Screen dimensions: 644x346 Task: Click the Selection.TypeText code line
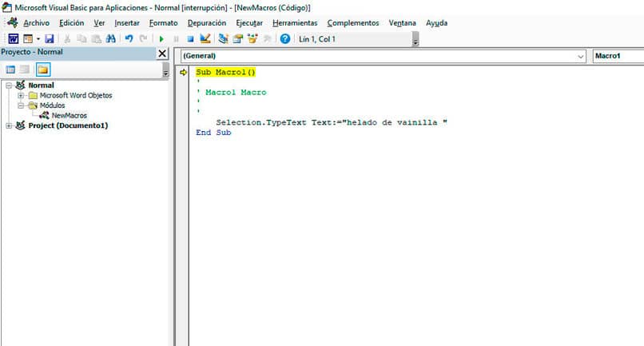point(332,122)
